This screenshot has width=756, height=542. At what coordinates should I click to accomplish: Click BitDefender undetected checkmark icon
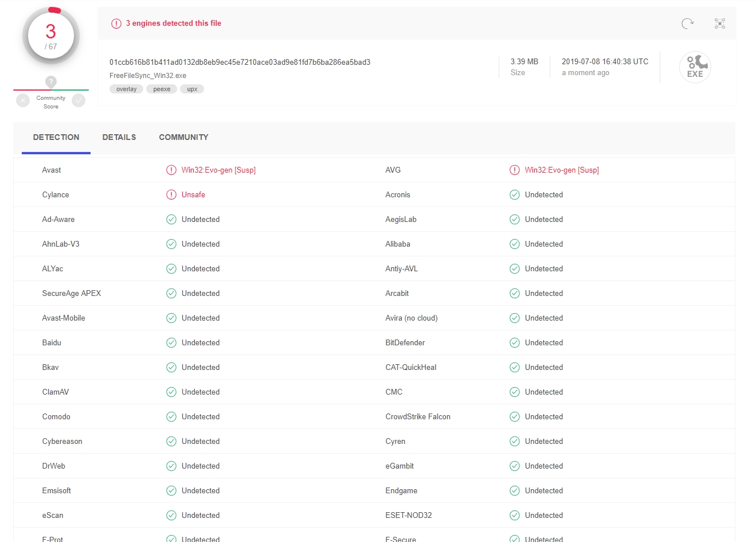[515, 342]
